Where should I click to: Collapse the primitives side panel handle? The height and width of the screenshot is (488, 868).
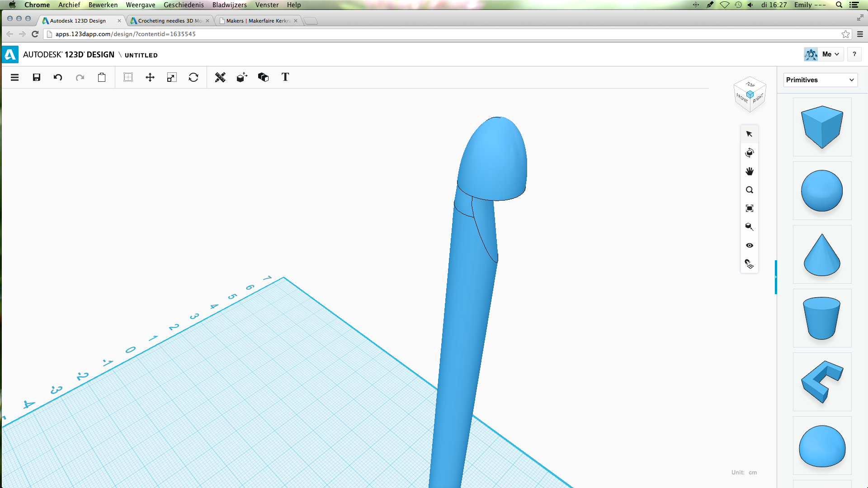(776, 277)
